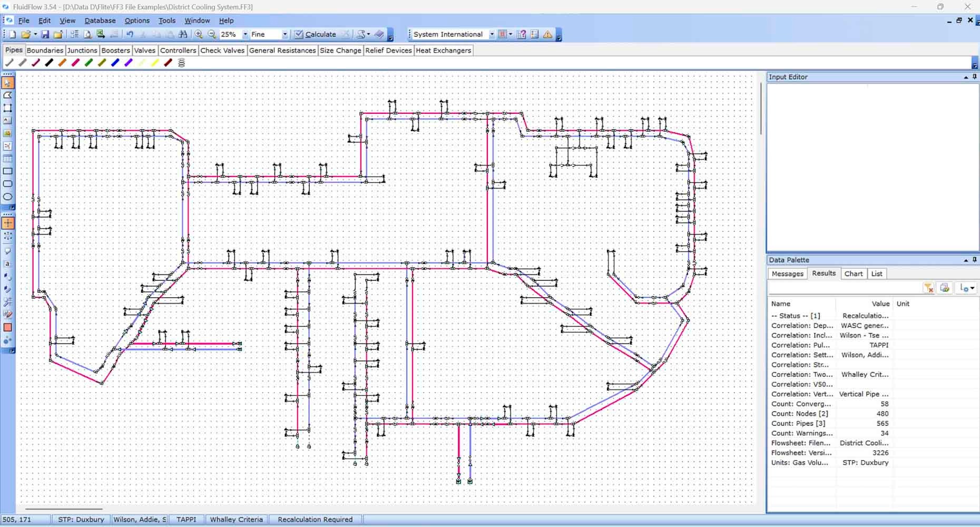Select the coiled pipe component icon

(182, 63)
